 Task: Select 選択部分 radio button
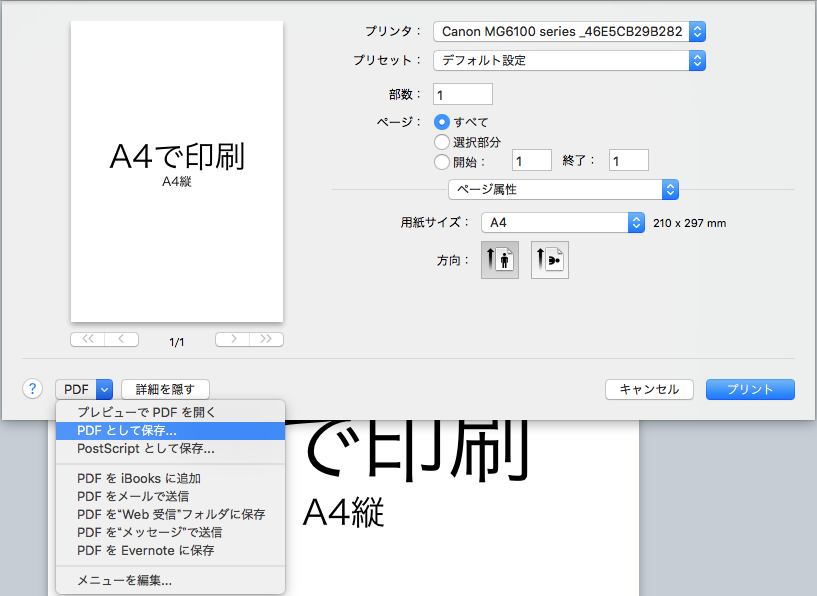442,142
